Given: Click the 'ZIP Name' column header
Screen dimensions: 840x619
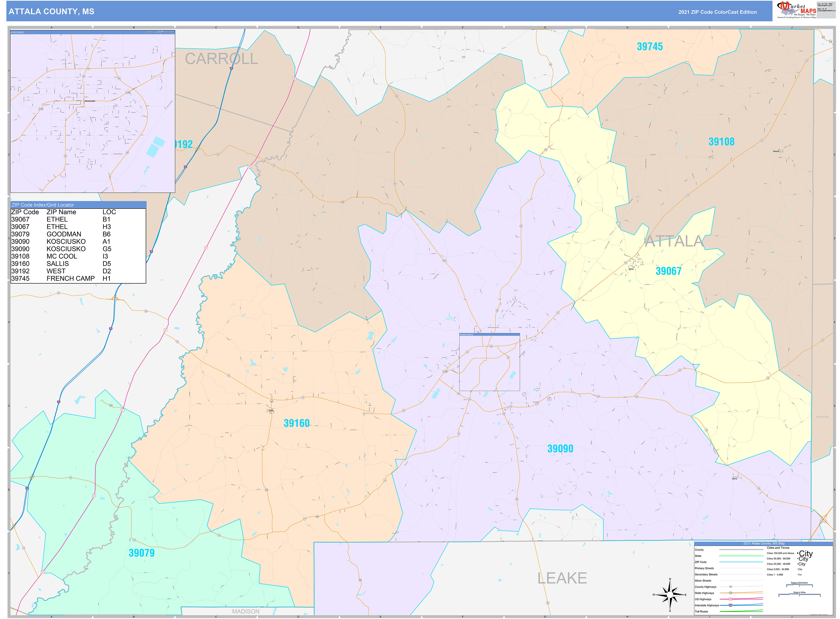Looking at the screenshot, I should [x=61, y=212].
